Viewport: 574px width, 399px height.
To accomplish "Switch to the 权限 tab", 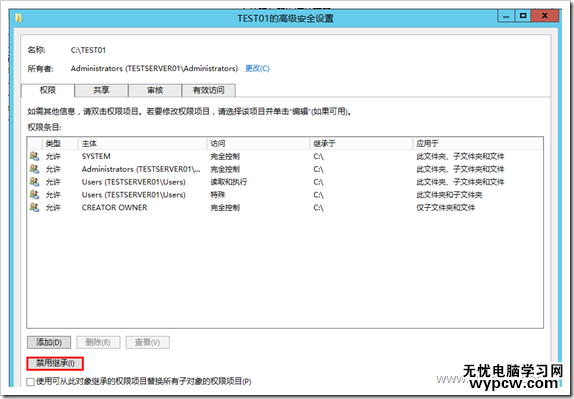I will pos(48,90).
